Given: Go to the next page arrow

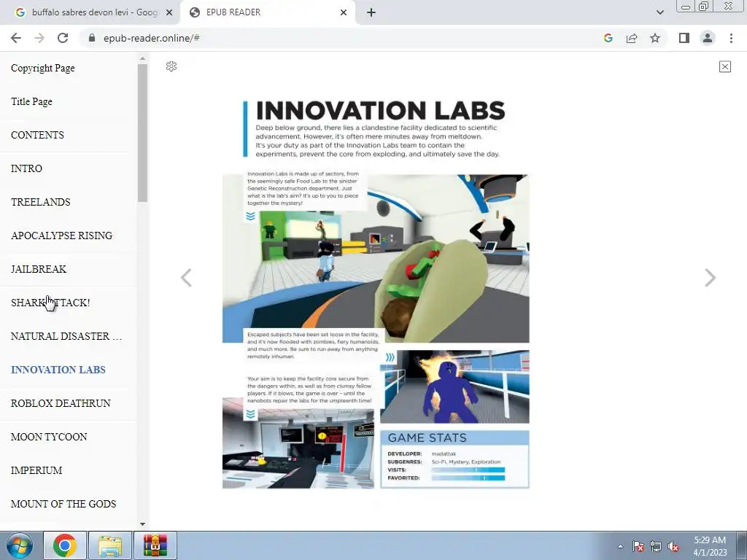Looking at the screenshot, I should tap(710, 278).
